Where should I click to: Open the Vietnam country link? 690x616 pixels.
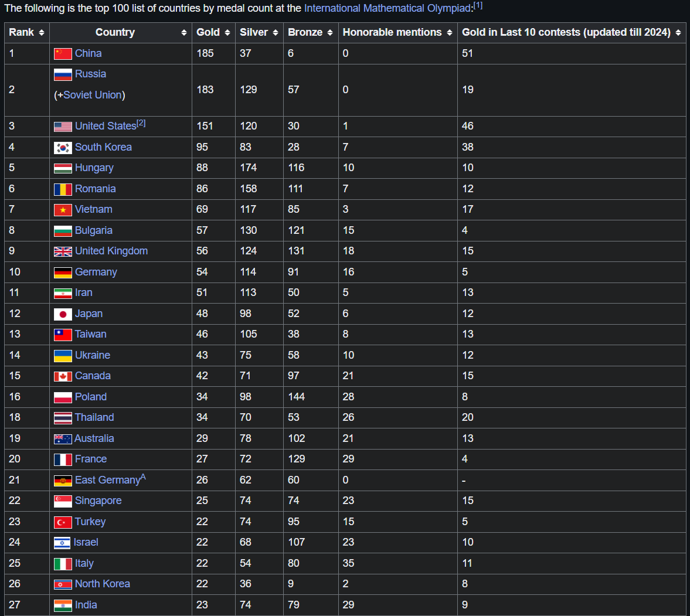click(x=93, y=209)
